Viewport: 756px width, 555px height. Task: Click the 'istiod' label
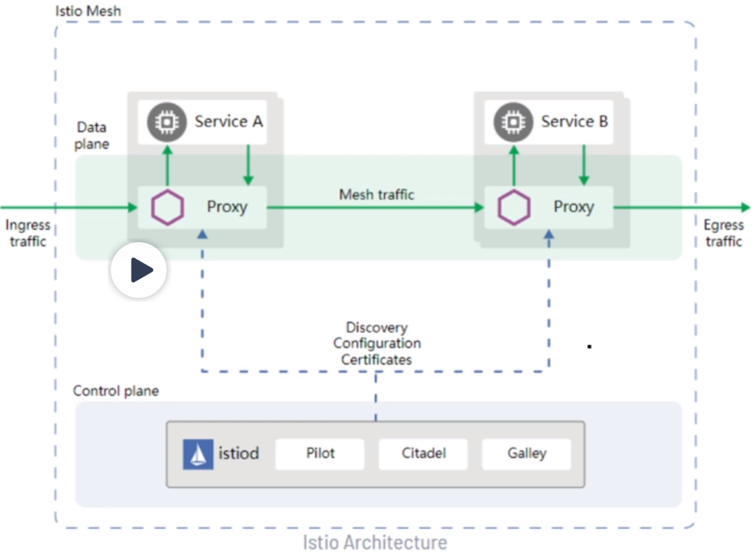pos(239,453)
